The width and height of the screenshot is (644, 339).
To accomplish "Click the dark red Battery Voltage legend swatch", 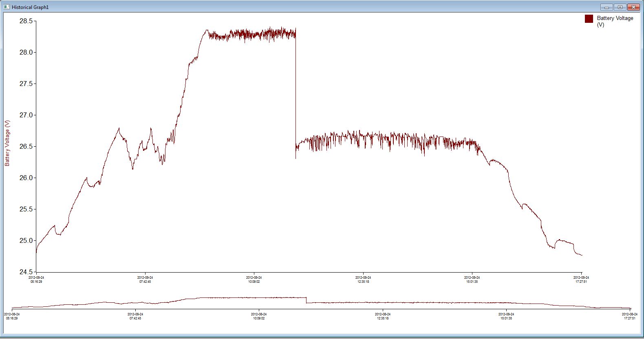I will point(589,19).
